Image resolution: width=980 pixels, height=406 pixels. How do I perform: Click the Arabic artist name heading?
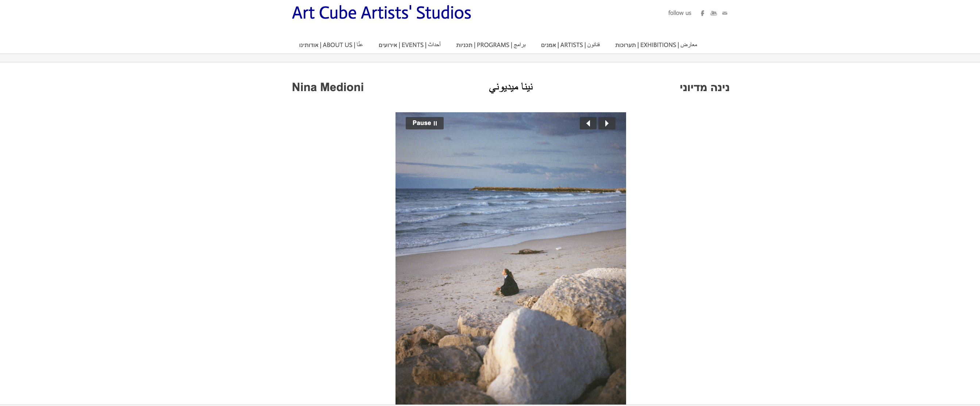point(510,87)
